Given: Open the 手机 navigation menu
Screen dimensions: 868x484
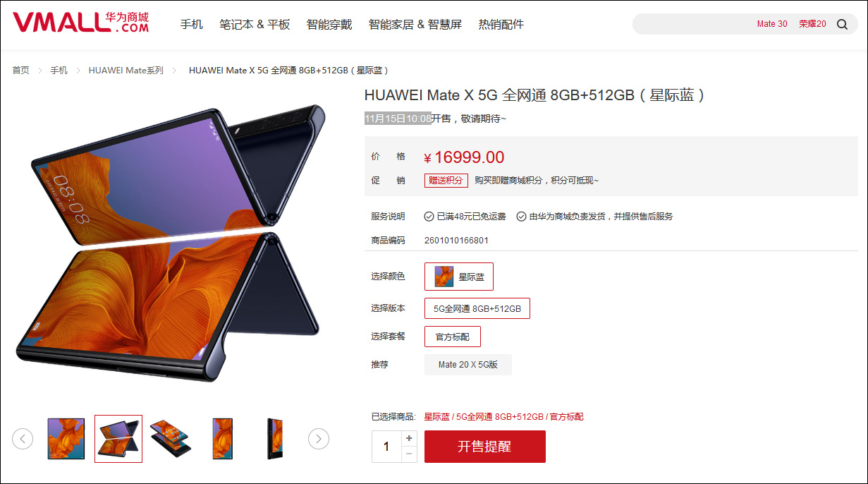Looking at the screenshot, I should pos(192,24).
